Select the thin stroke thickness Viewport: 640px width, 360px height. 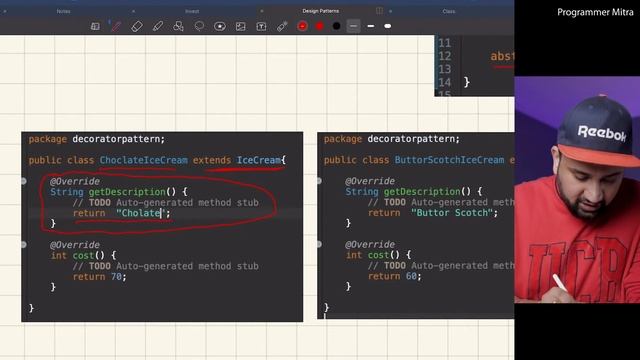(353, 27)
